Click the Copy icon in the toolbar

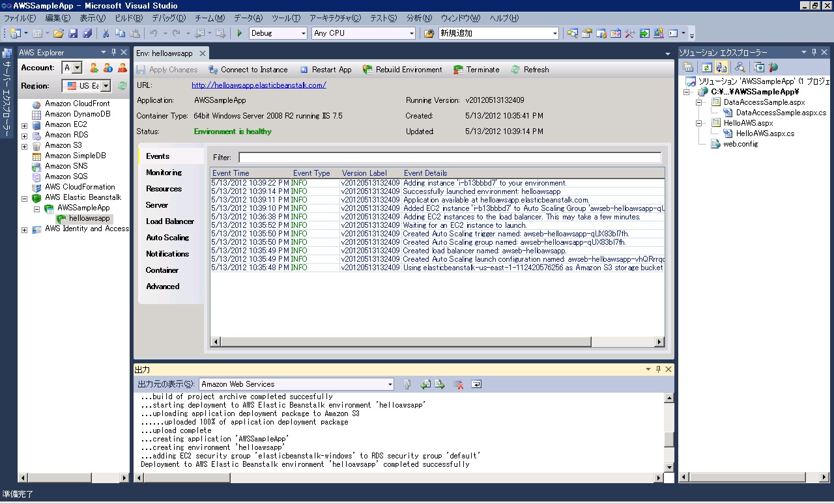click(x=121, y=33)
